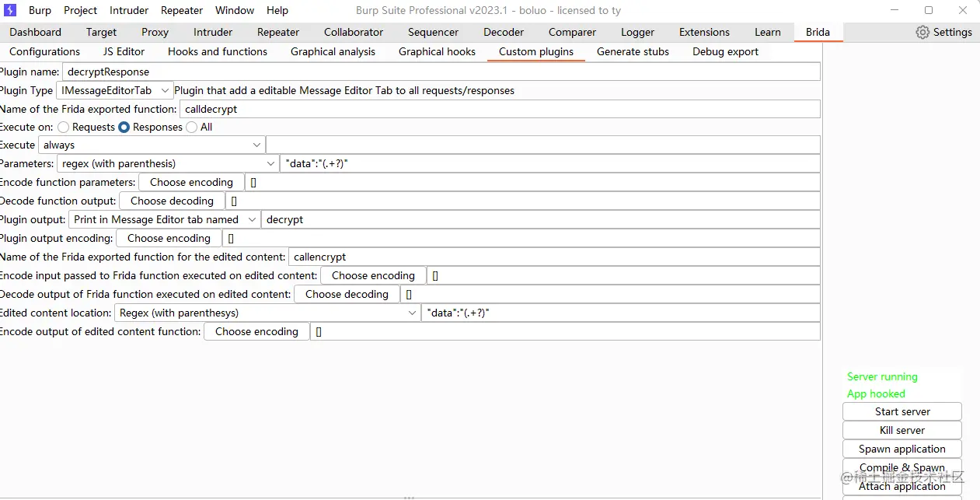Switch to the Collaborator tab
Screen dimensions: 980x500
point(354,32)
